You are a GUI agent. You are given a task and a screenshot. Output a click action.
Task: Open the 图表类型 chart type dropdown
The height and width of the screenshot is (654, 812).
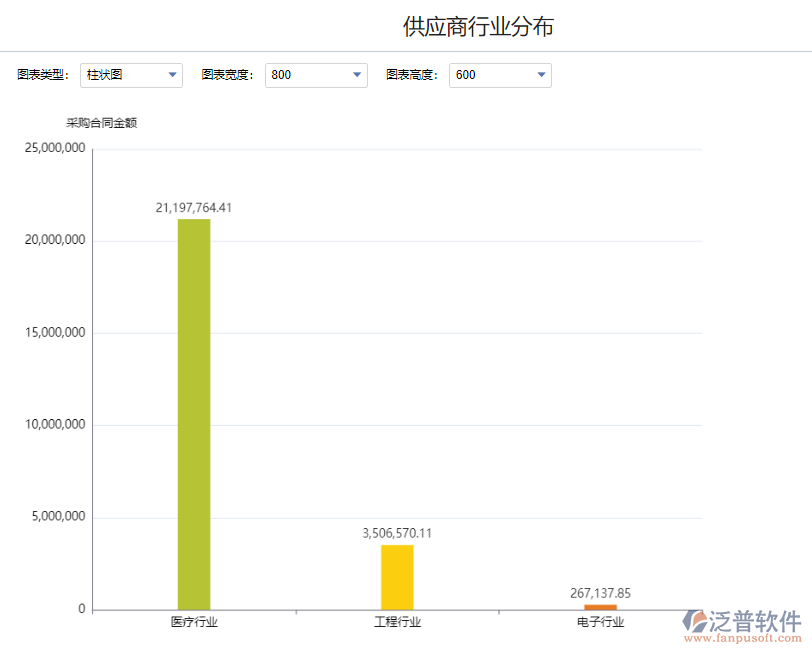131,74
